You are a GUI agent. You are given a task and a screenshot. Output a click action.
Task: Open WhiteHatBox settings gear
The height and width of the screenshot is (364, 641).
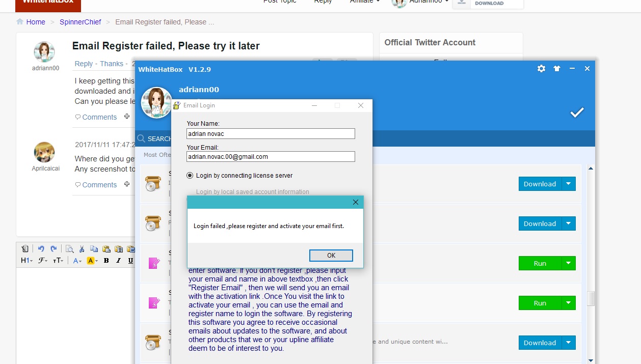click(541, 69)
